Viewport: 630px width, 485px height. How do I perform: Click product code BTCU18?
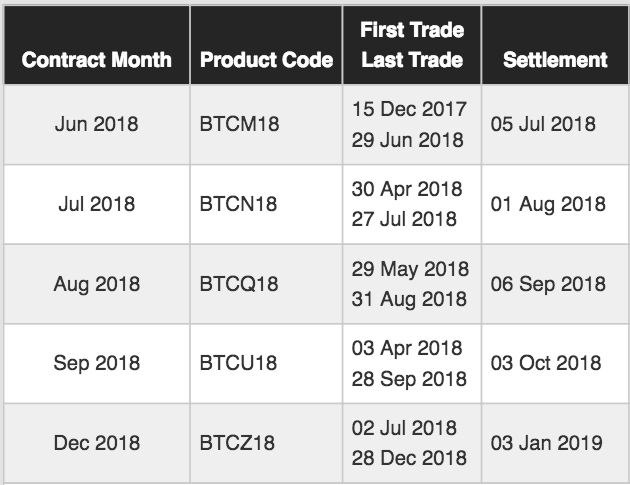(x=238, y=363)
